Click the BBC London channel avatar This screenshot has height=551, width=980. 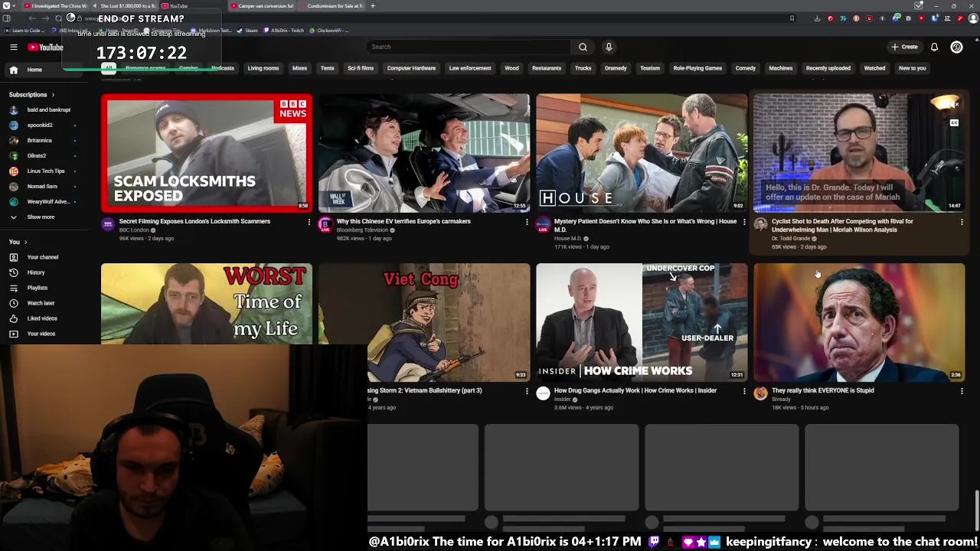108,224
